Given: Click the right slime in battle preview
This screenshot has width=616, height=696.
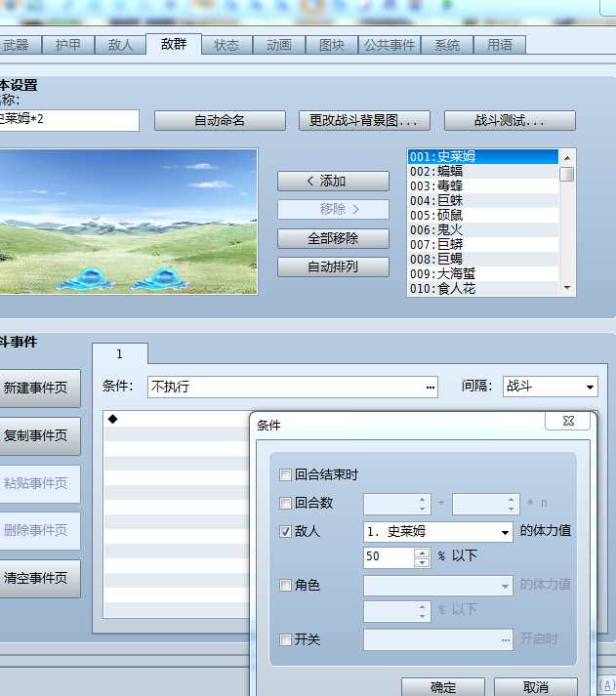Looking at the screenshot, I should (x=161, y=279).
